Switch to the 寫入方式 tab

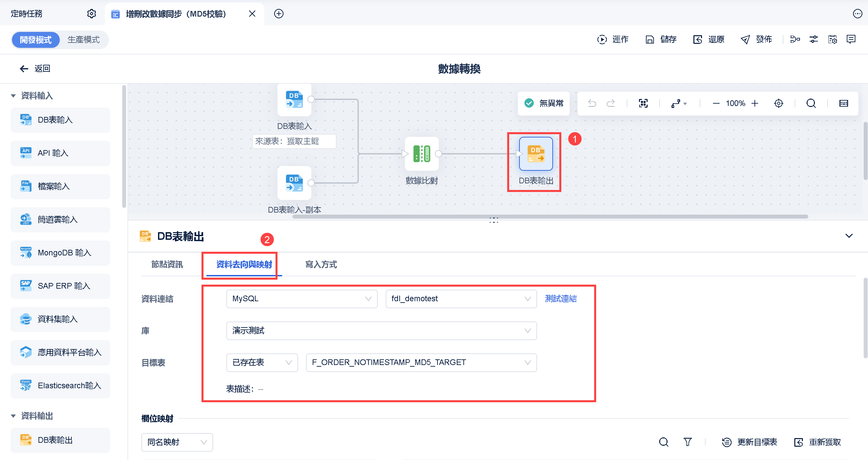[321, 264]
